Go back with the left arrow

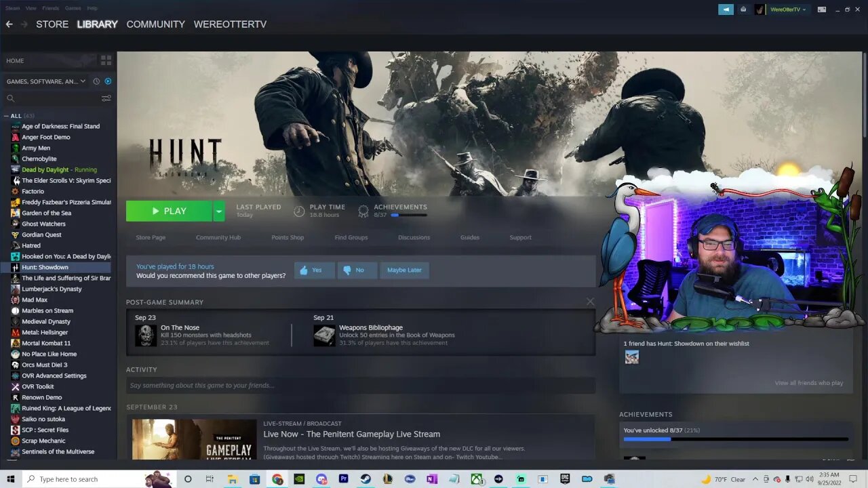(x=9, y=24)
